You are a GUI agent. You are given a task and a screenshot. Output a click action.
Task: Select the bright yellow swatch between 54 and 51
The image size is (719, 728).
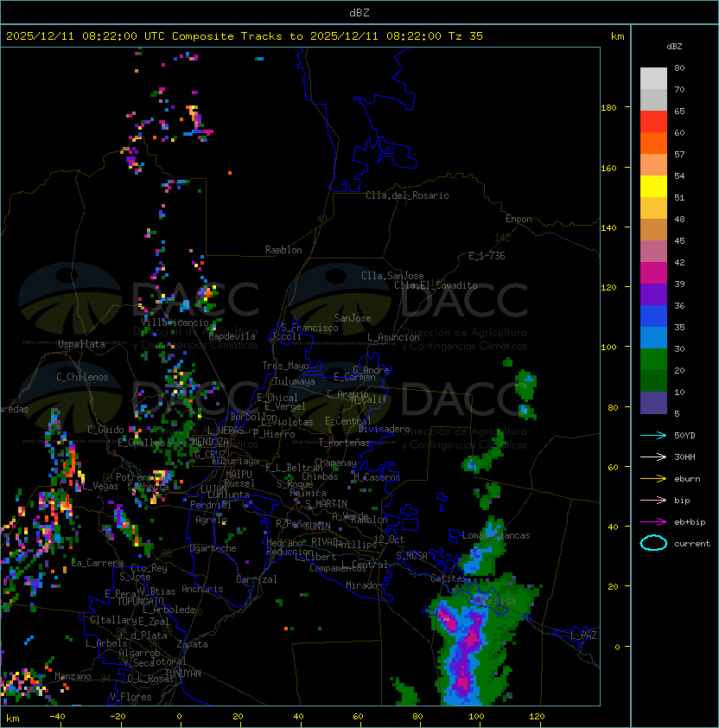(653, 186)
